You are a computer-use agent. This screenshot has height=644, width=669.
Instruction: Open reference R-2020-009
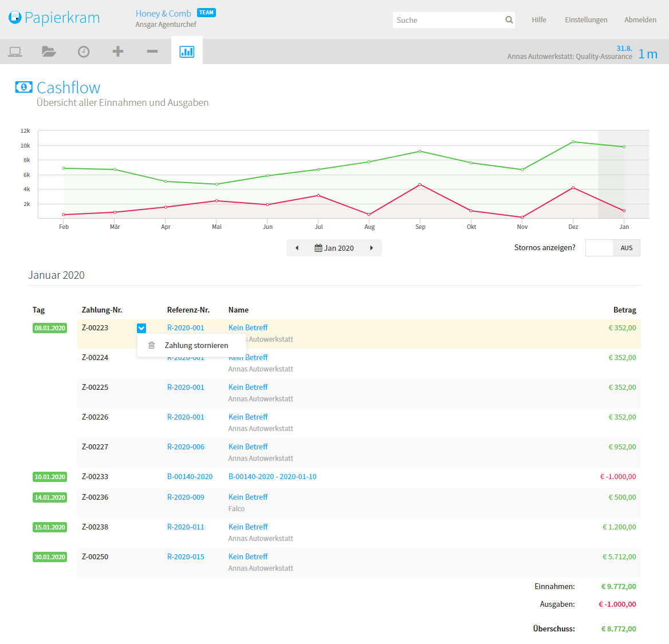[186, 497]
